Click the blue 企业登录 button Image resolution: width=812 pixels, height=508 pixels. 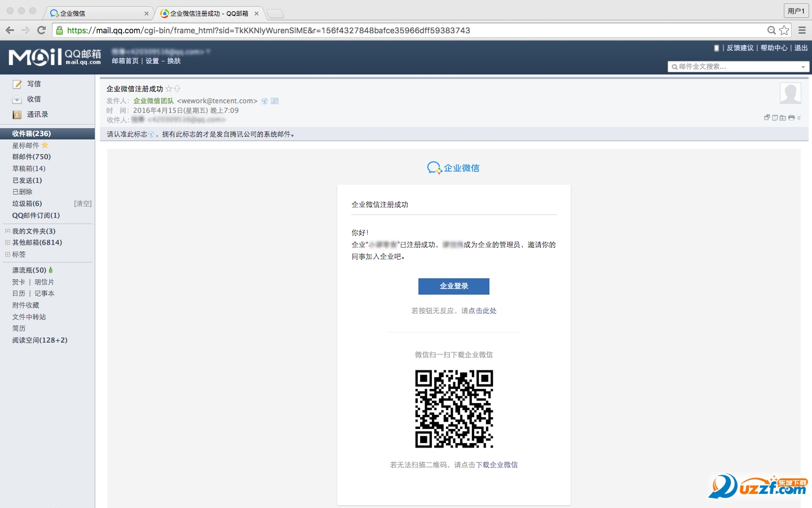454,286
